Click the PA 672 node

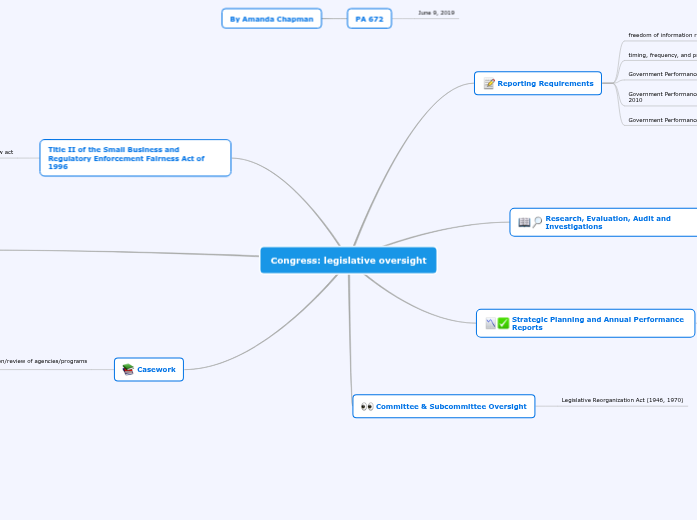click(369, 19)
